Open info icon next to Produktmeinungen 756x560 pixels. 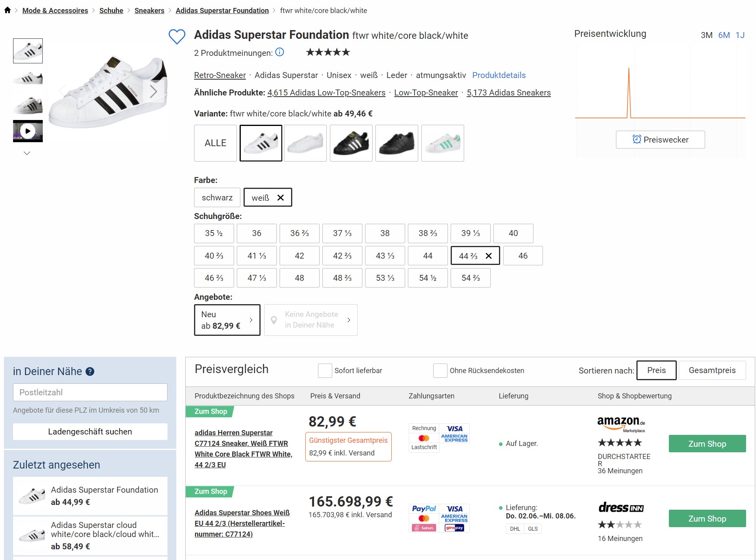coord(280,52)
